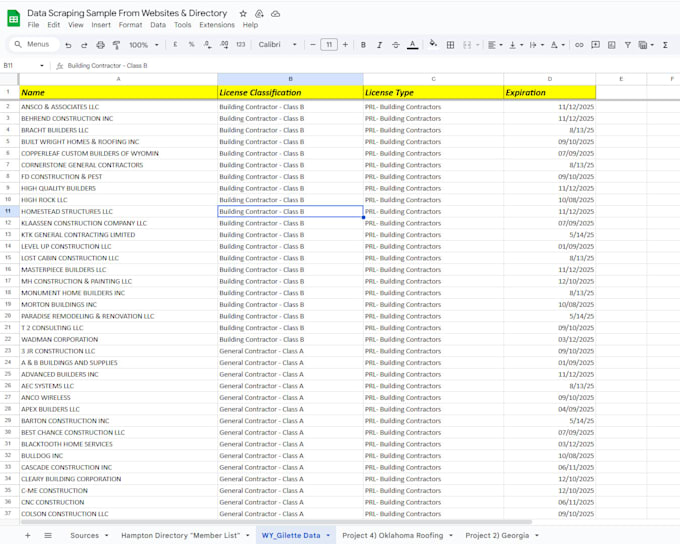The height and width of the screenshot is (544, 680).
Task: Open the Help menu
Action: click(250, 25)
